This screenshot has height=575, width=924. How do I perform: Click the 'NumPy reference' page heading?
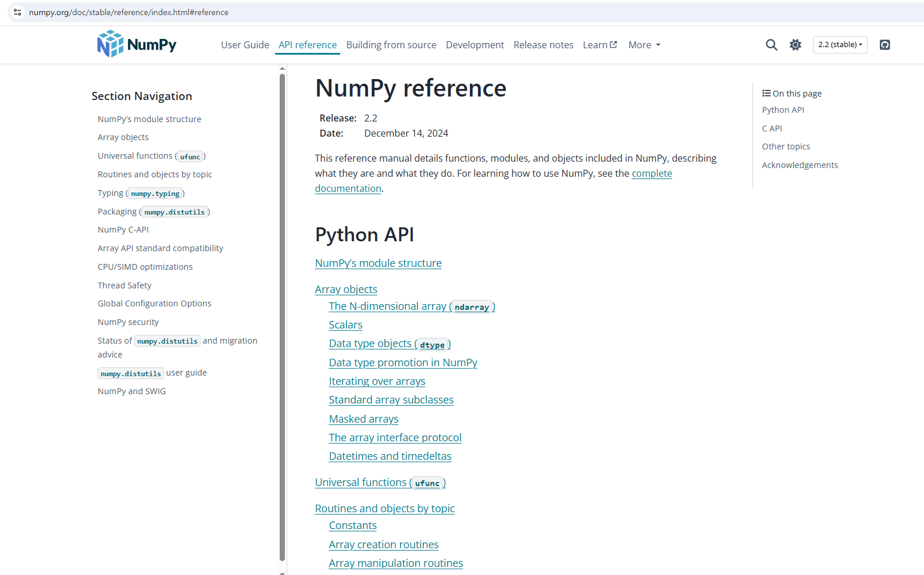coord(411,88)
